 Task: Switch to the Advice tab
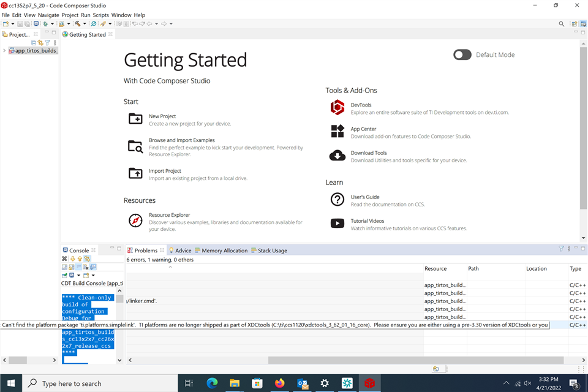pos(180,251)
